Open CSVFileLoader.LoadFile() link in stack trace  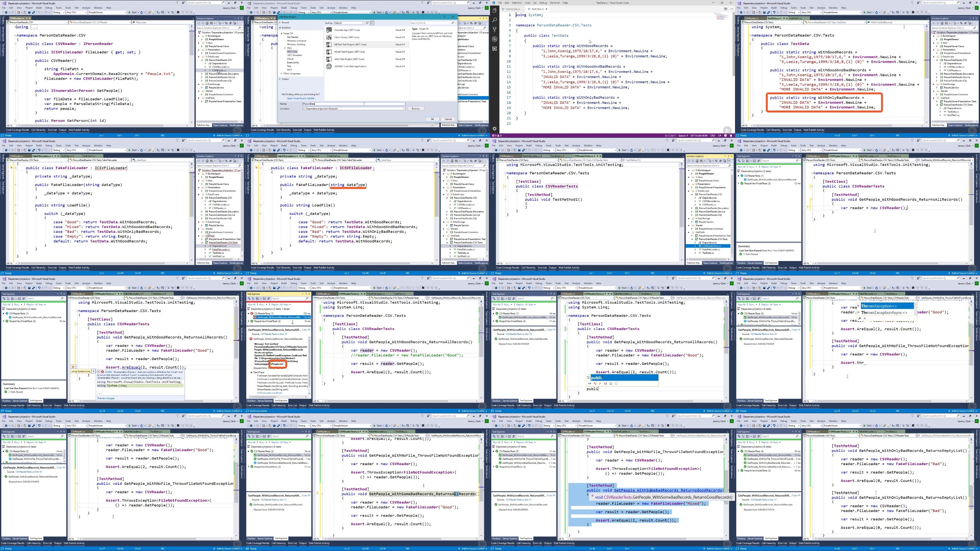269,393
